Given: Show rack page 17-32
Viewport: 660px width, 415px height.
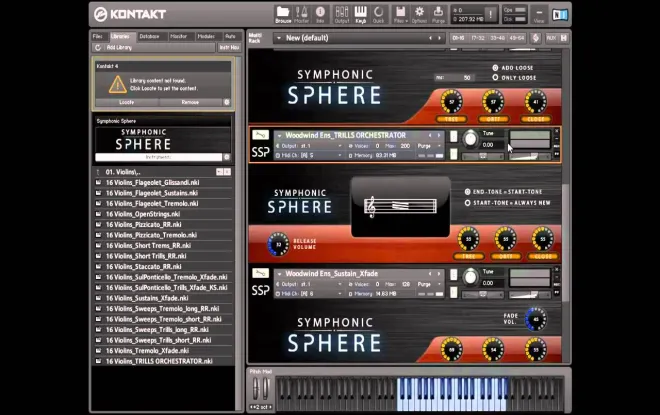Looking at the screenshot, I should [478, 38].
